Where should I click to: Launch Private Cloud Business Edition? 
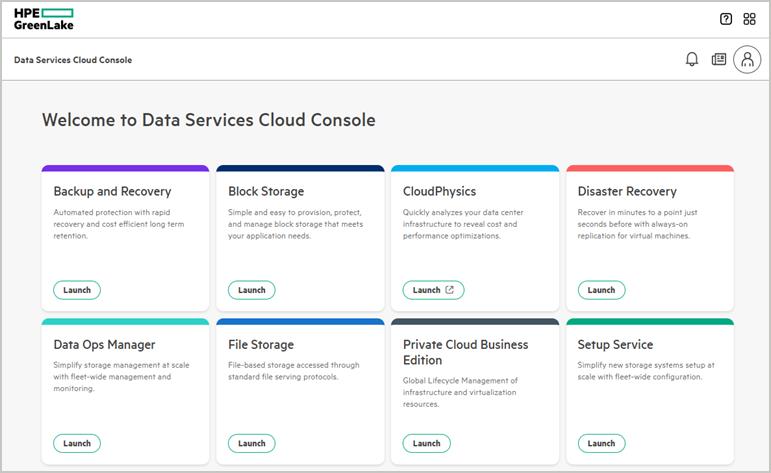pyautogui.click(x=426, y=443)
